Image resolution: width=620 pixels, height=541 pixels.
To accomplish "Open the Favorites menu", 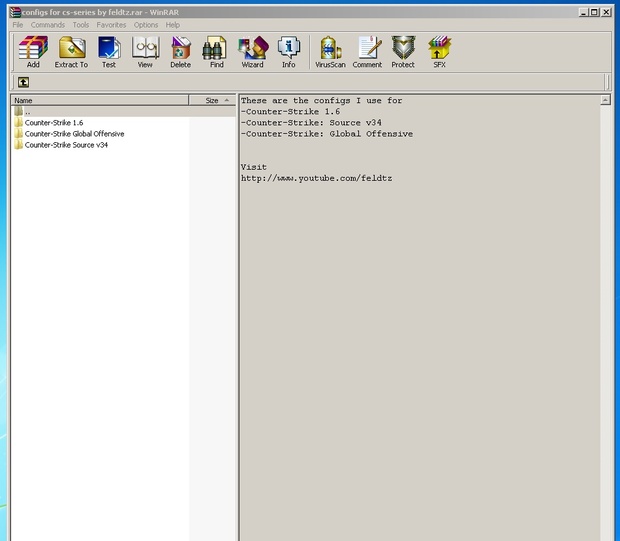I will point(111,25).
